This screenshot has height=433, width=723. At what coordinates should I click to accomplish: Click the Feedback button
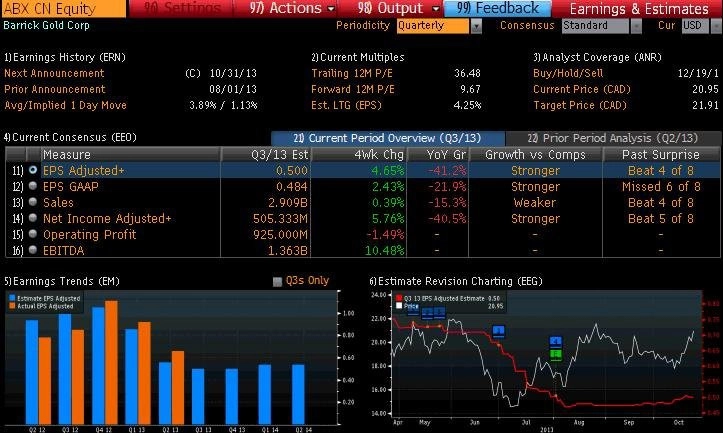point(498,8)
